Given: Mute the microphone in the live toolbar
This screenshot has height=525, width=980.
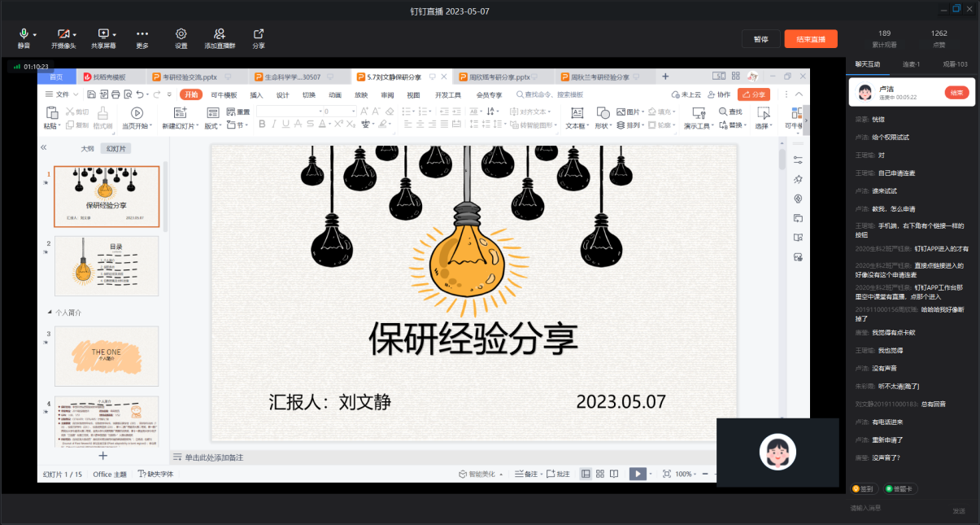Looking at the screenshot, I should [x=24, y=33].
